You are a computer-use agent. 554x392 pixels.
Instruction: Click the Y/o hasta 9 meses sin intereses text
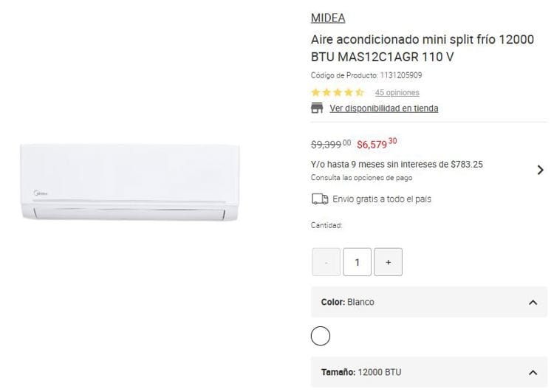tap(397, 165)
